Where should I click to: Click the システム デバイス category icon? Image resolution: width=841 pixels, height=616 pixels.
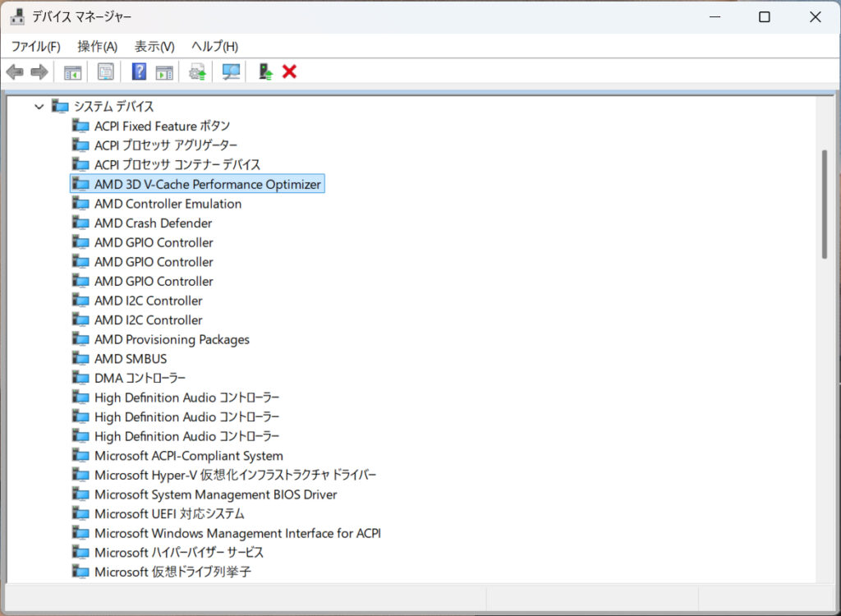(x=60, y=106)
